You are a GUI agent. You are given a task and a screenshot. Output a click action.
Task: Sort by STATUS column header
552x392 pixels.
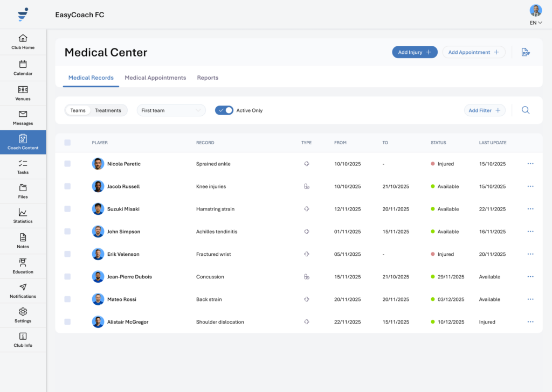438,143
